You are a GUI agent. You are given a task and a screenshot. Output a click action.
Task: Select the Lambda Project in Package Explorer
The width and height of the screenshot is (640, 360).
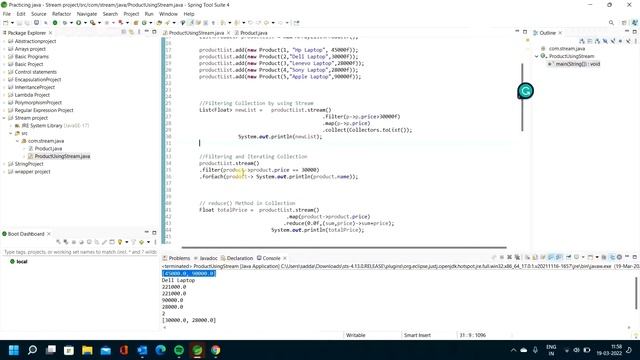point(29,95)
